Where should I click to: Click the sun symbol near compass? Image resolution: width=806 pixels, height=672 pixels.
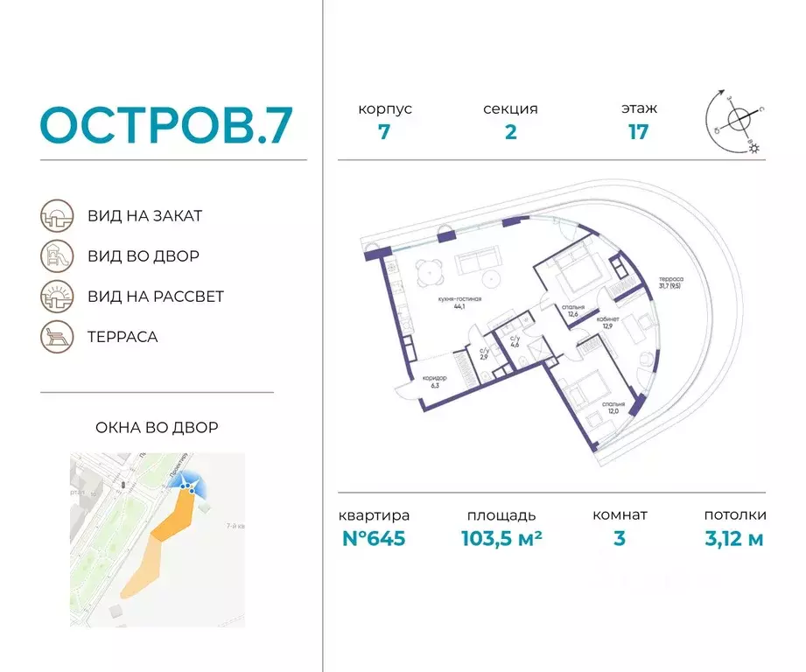pyautogui.click(x=754, y=149)
